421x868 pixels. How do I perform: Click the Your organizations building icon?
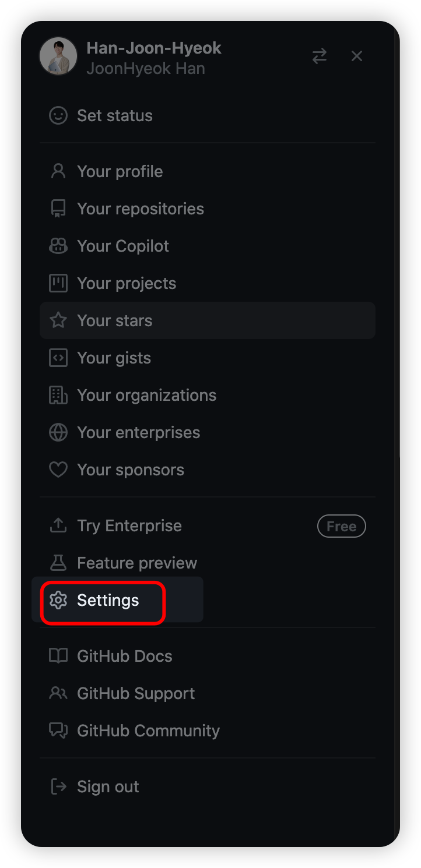58,395
